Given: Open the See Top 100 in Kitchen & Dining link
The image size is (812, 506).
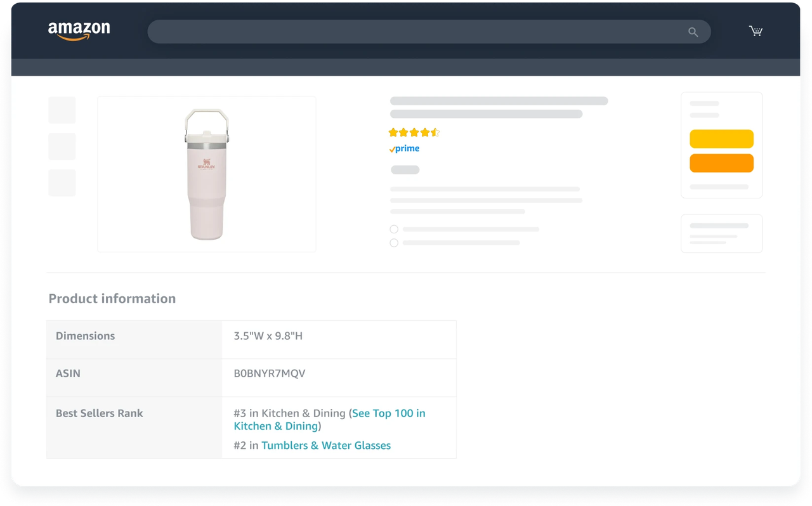Looking at the screenshot, I should tap(388, 413).
